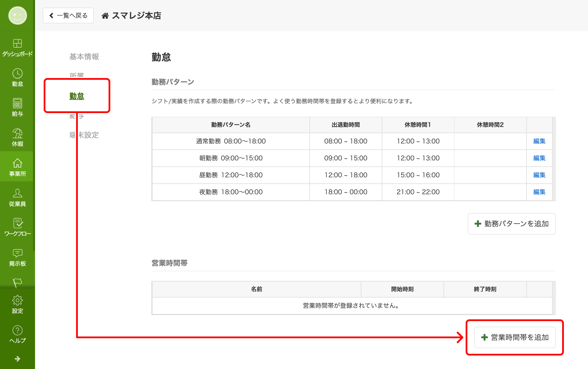
Task: Select the 勤怠 item in settings menu
Action: (x=77, y=96)
